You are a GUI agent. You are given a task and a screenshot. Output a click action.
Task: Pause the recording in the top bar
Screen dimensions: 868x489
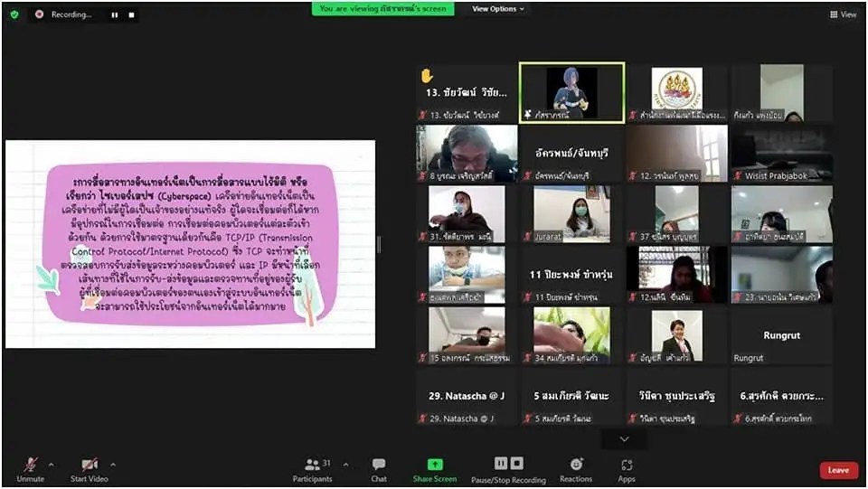click(115, 14)
